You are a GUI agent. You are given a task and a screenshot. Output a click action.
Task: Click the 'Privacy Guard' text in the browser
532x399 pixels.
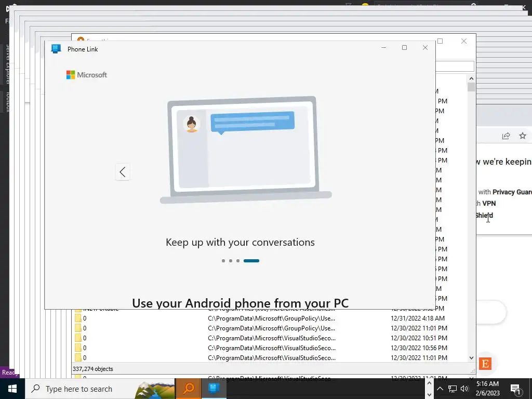click(x=512, y=192)
